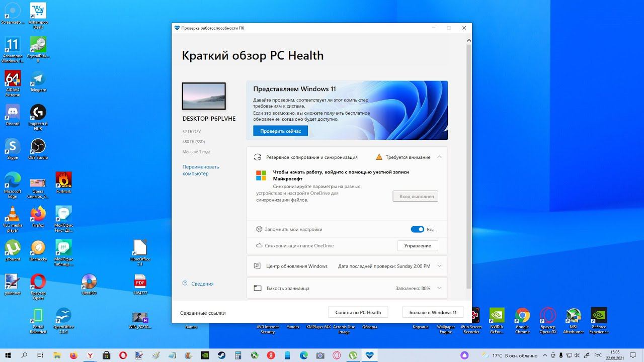
Task: Click the Firefox desktop icon
Action: tap(38, 217)
